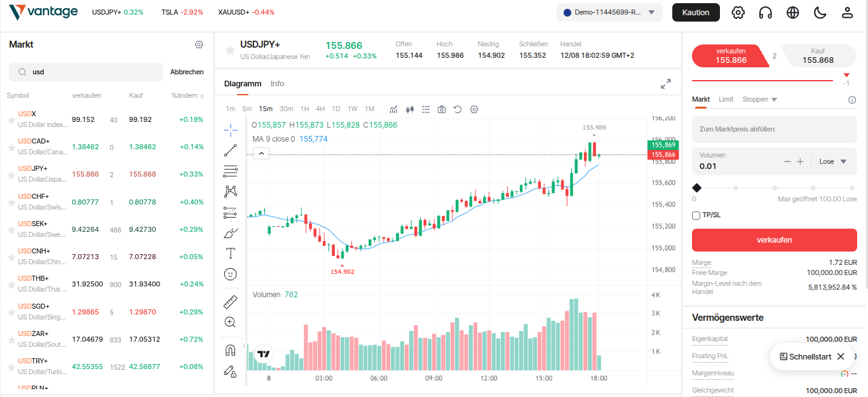
Task: Select the brush drawing tool
Action: click(x=230, y=232)
